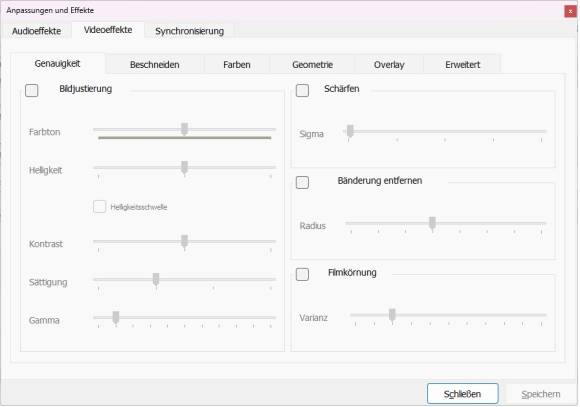The image size is (580, 407).
Task: Open the Overlay sub-tab
Action: point(389,65)
